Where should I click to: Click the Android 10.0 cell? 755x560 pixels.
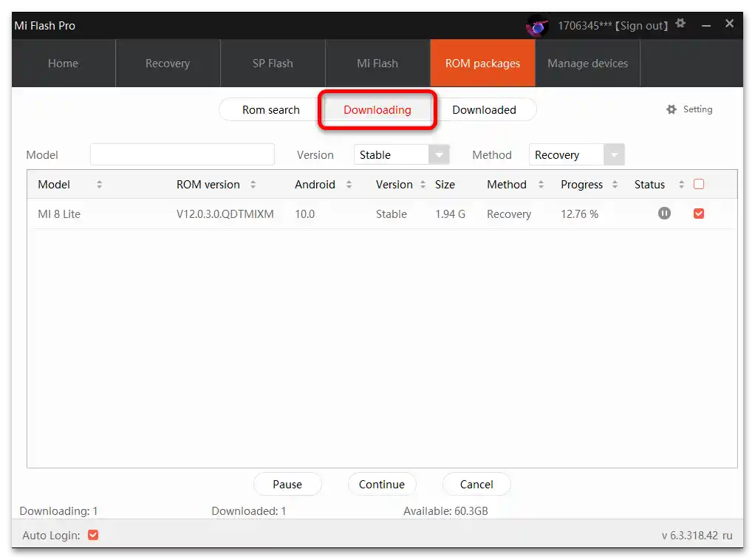coord(305,214)
